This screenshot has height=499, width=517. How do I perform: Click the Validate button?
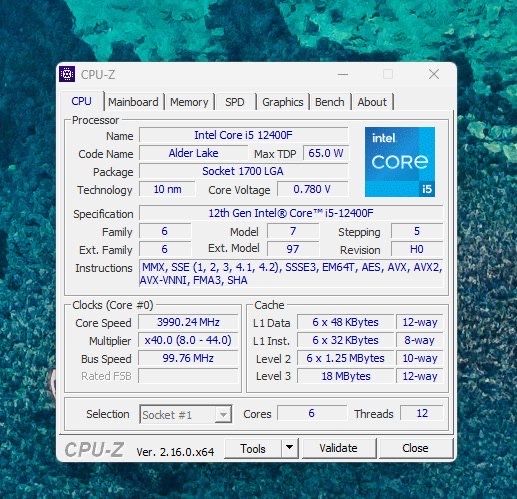(x=339, y=448)
